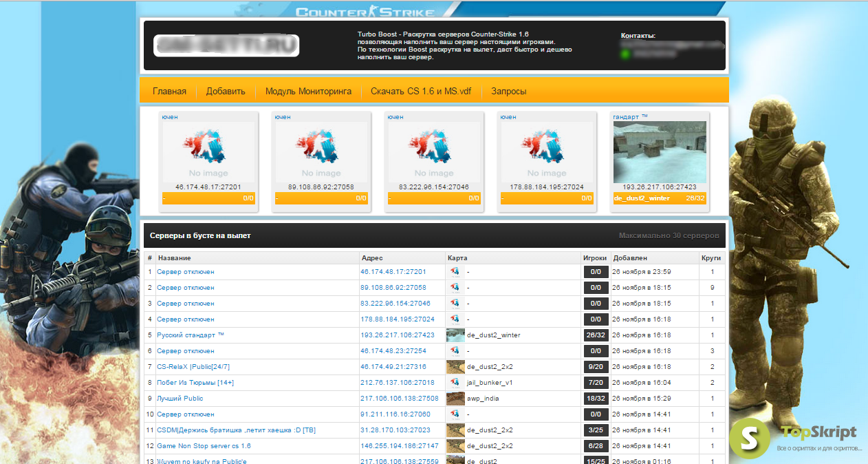The width and height of the screenshot is (868, 464).
Task: Click address 146.255.194.186:27147 in table
Action: click(400, 446)
